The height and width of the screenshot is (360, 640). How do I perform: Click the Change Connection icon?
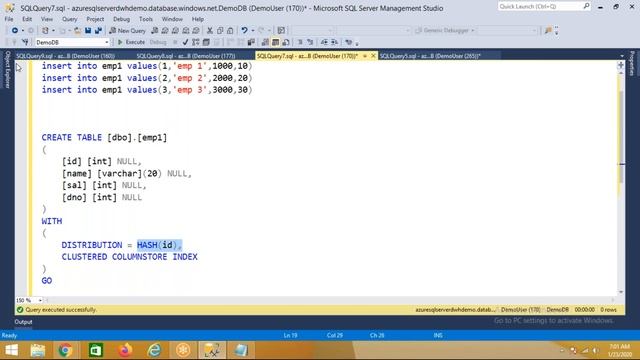click(25, 42)
